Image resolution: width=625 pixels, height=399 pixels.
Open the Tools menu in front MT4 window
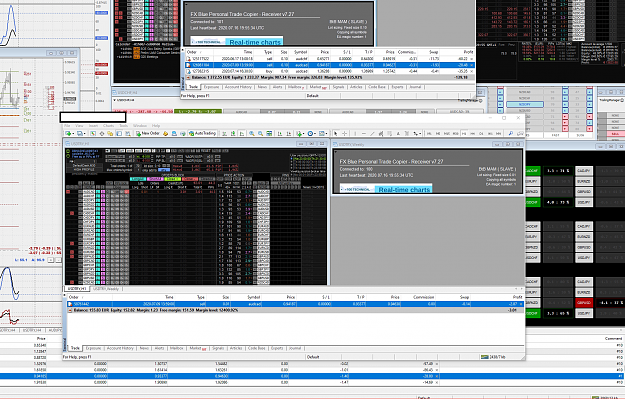pyautogui.click(x=124, y=126)
